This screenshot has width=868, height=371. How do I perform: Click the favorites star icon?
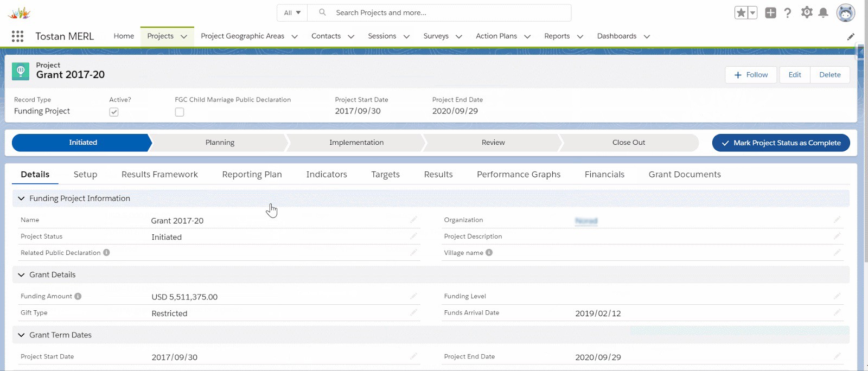coord(741,12)
